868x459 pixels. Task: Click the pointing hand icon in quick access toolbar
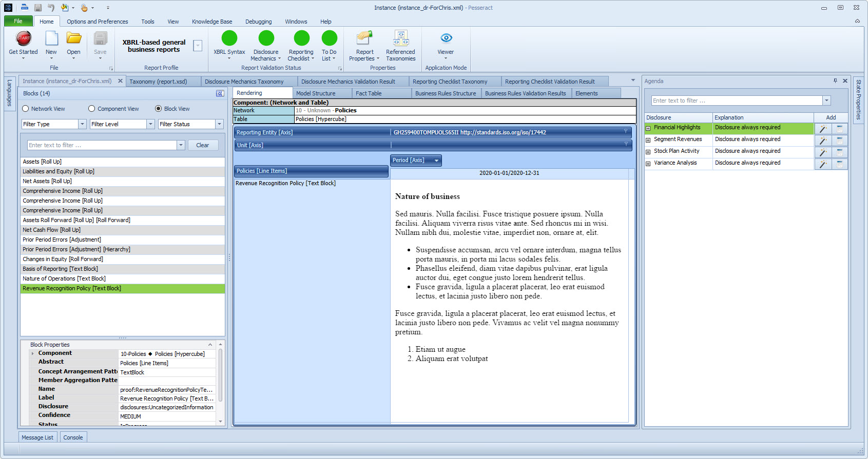84,7
